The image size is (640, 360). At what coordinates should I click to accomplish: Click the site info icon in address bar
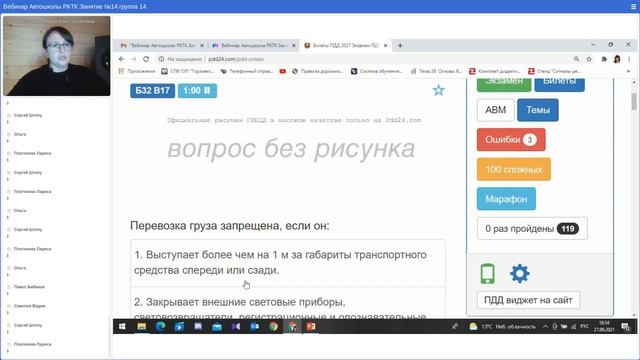[x=161, y=59]
